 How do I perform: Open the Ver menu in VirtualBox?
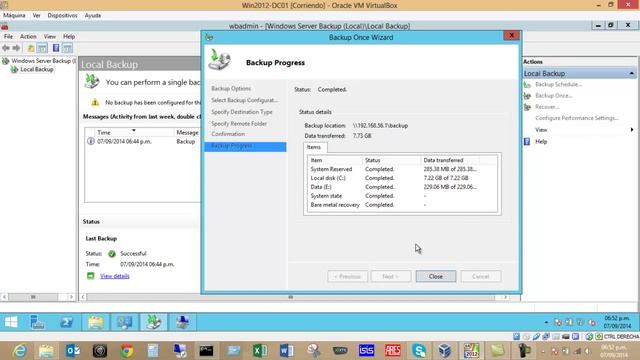(36, 16)
